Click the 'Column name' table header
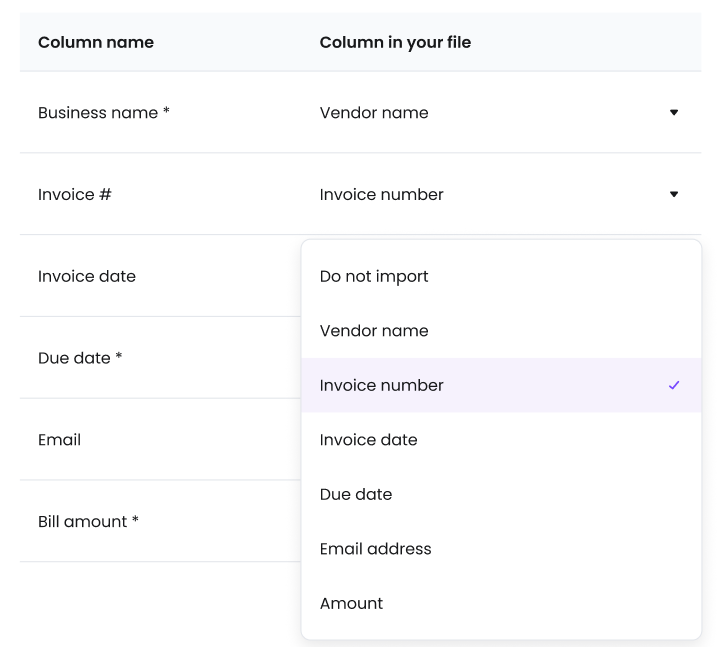717x647 pixels. tap(96, 42)
